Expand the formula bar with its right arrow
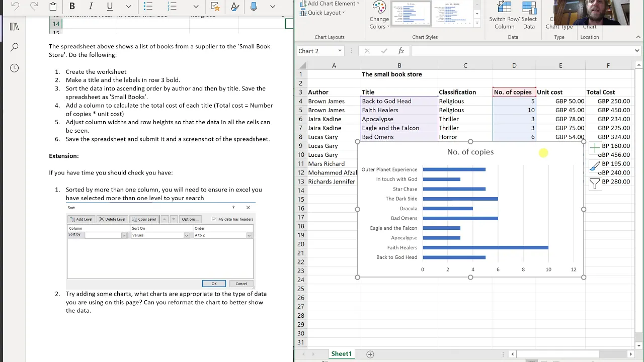Screen dimensions: 644x362 [x=637, y=51]
